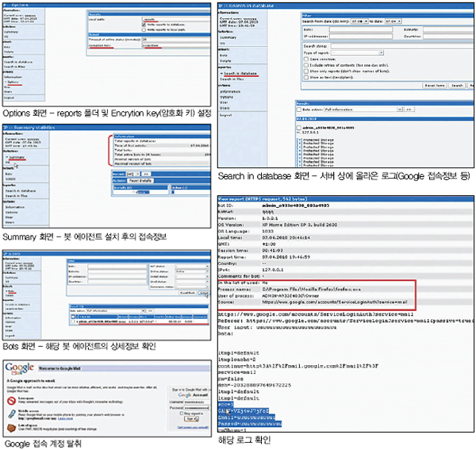Click the red Less spam icon
This screenshot has width=476, height=450.
[11, 401]
